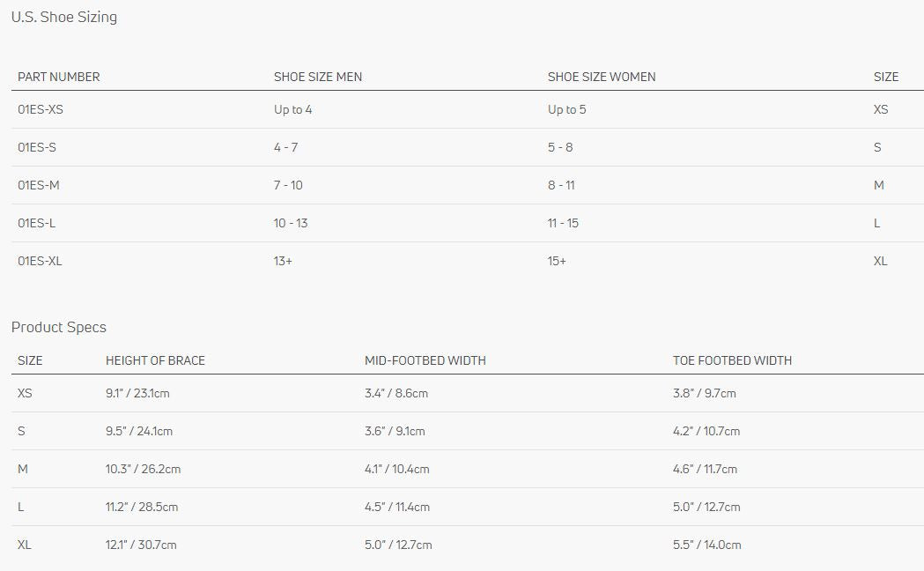Click the HEIGHT OF BRACE column header
The height and width of the screenshot is (571, 924).
155,360
